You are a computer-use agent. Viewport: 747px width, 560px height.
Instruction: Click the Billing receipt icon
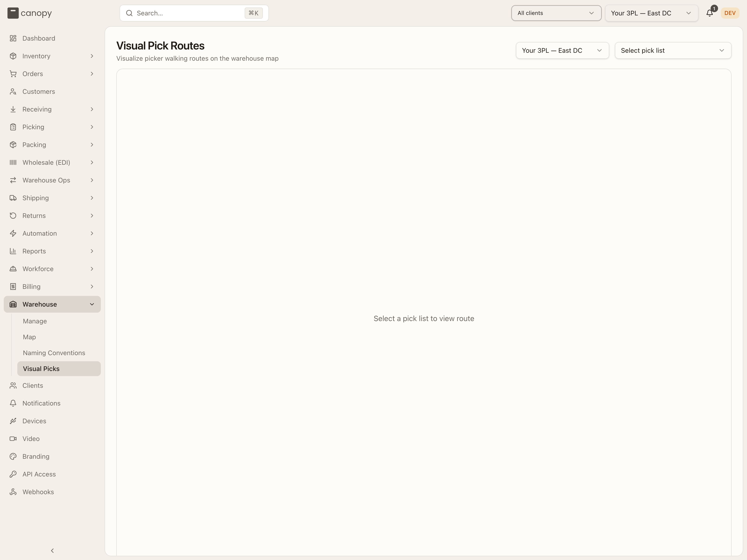(x=13, y=287)
